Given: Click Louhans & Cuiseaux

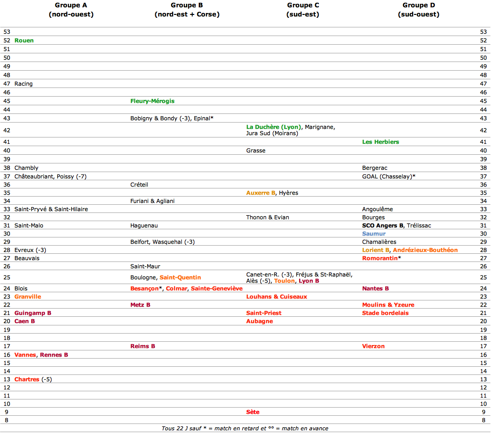Looking at the screenshot, I should point(277,297).
